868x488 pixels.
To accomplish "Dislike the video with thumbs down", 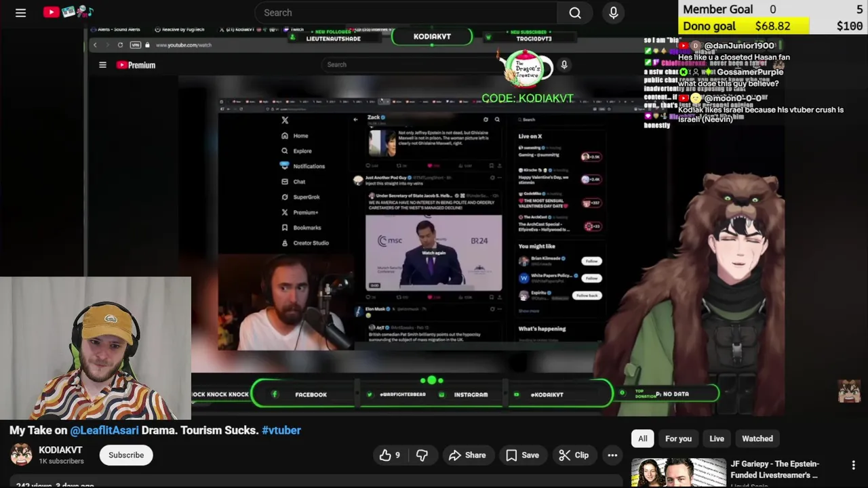I will click(x=422, y=455).
